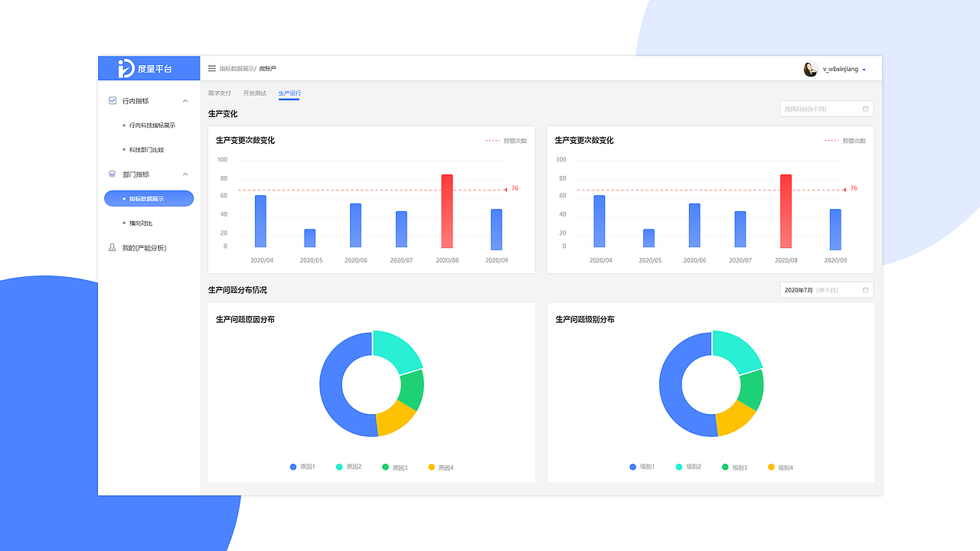The height and width of the screenshot is (551, 980).
Task: Click the 选择月份(6个月) date input
Action: [826, 109]
